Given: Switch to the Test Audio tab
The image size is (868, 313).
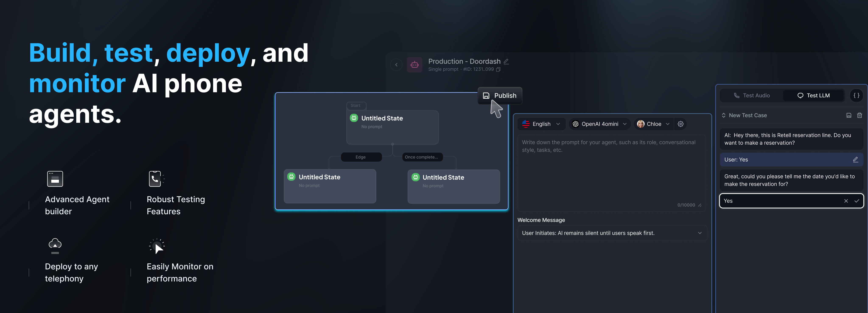Looking at the screenshot, I should pyautogui.click(x=751, y=96).
